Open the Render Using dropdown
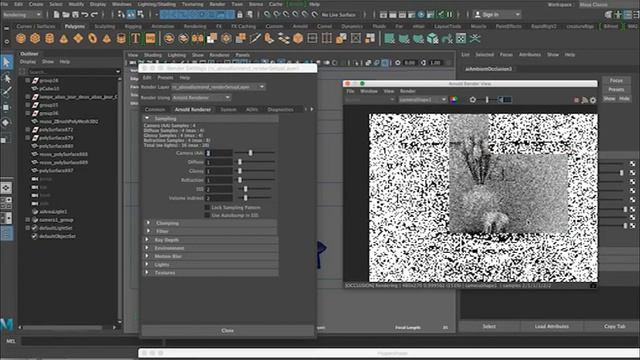640x360 pixels. 201,98
